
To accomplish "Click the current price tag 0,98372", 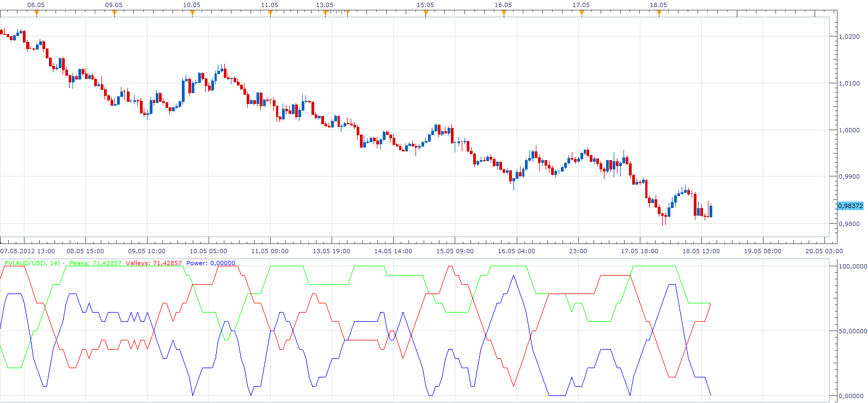I will click(x=850, y=206).
